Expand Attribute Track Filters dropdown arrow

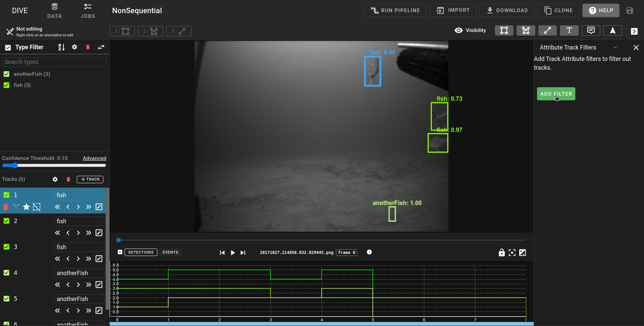(x=615, y=48)
